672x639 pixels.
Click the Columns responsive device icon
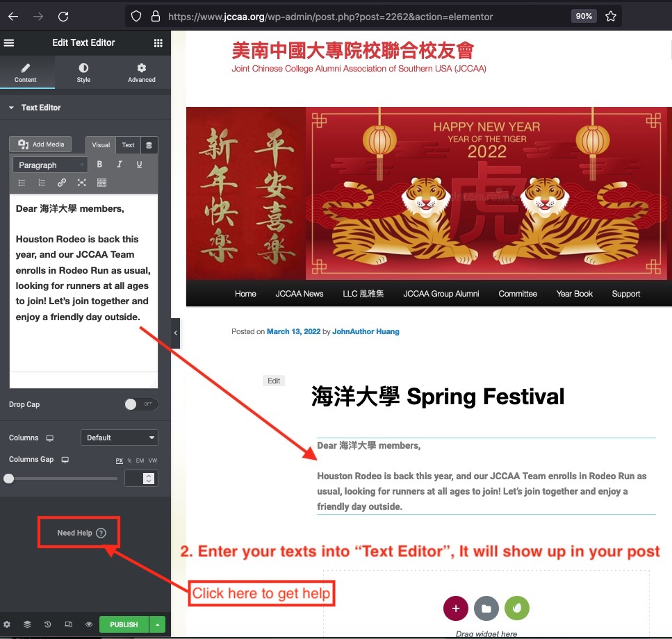tap(50, 438)
